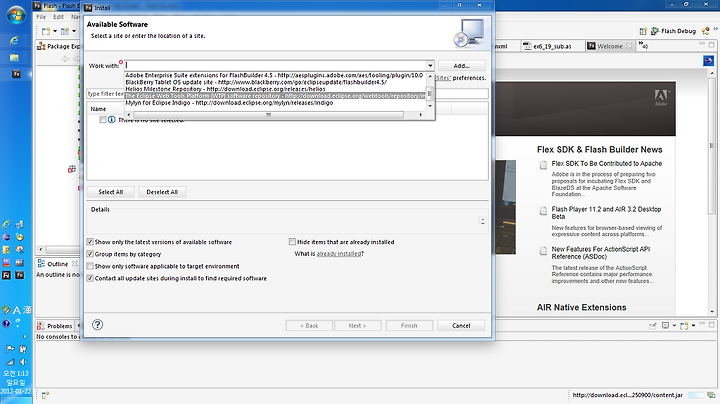Select the Outline view tab
The width and height of the screenshot is (720, 404).
tap(57, 264)
